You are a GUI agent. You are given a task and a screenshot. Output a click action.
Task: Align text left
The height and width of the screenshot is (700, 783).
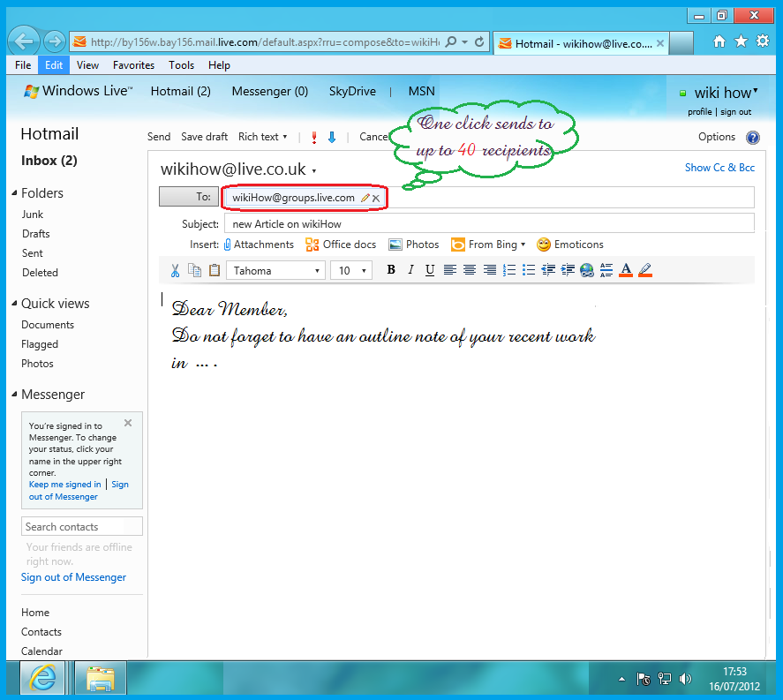[x=450, y=270]
